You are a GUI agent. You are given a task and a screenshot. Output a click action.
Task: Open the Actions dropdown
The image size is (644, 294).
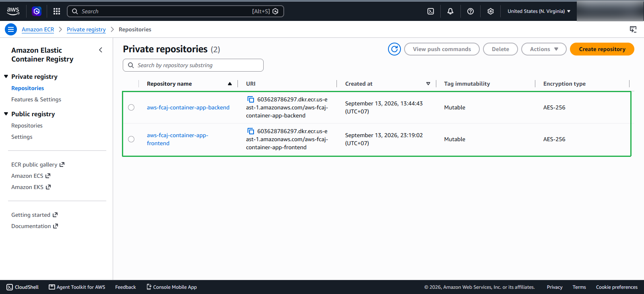tap(544, 49)
